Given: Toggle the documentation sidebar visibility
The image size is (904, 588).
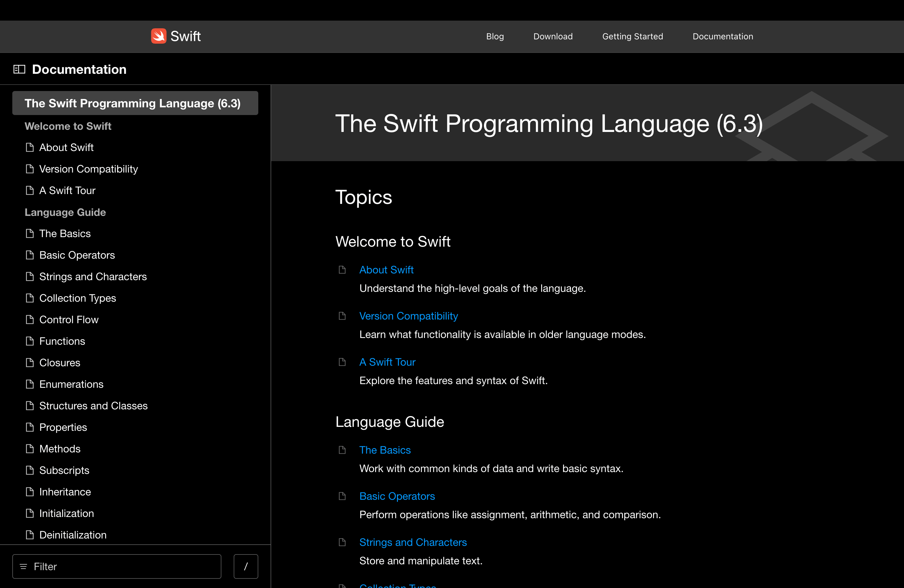Looking at the screenshot, I should click(x=19, y=69).
